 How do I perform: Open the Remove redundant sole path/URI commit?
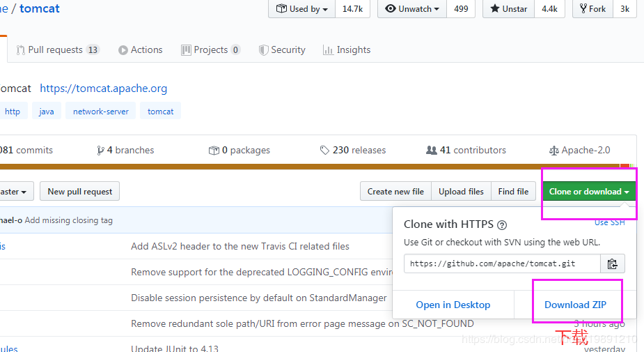click(302, 323)
